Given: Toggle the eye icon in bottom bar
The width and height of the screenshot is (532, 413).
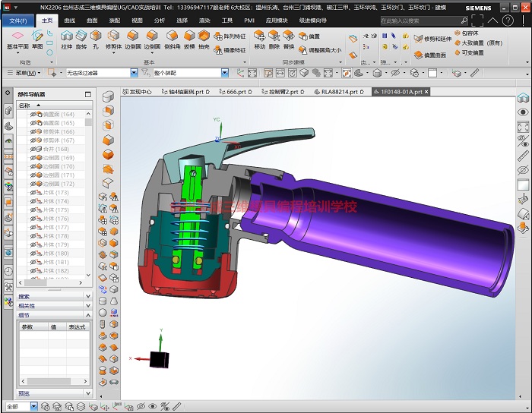Looking at the screenshot, I should [x=153, y=406].
